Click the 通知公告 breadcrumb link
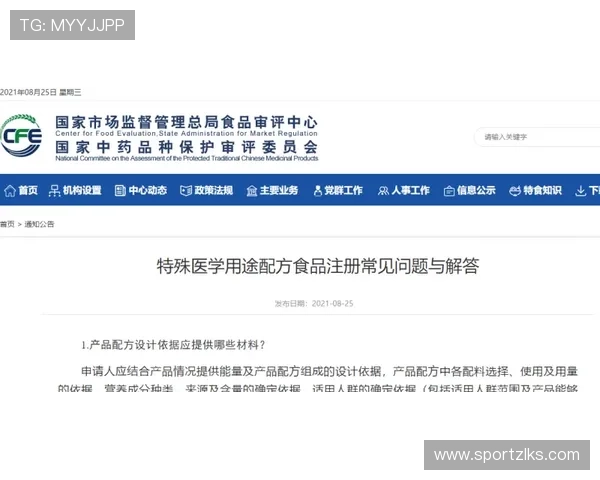600x480 pixels. pos(39,224)
